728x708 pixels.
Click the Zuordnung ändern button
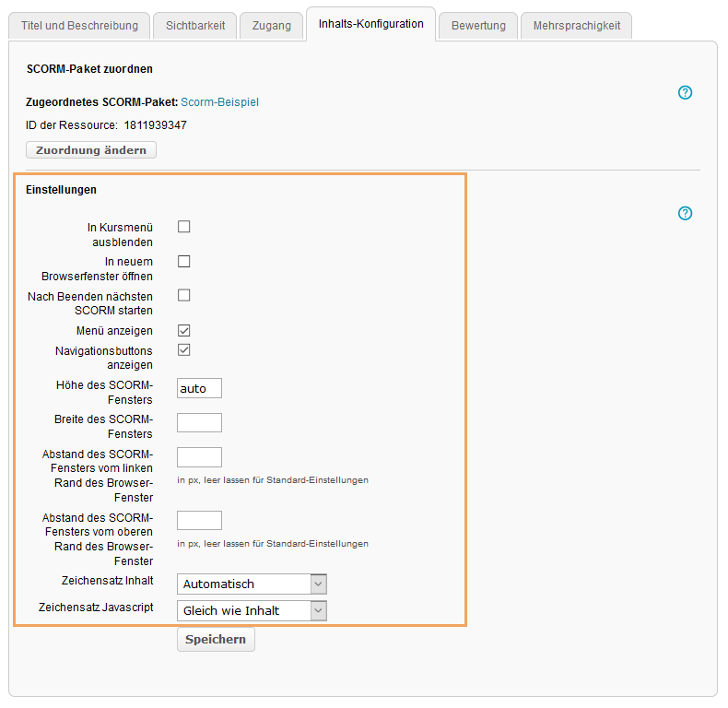coord(91,150)
